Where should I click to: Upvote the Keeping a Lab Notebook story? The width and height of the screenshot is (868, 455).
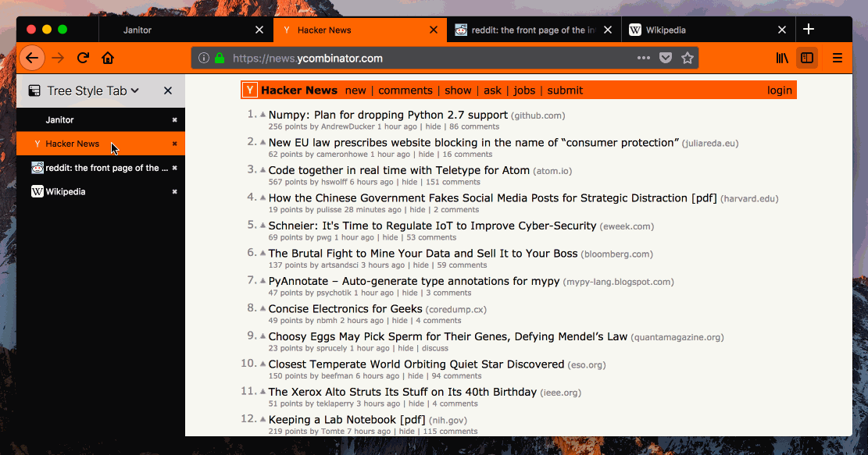pyautogui.click(x=263, y=419)
